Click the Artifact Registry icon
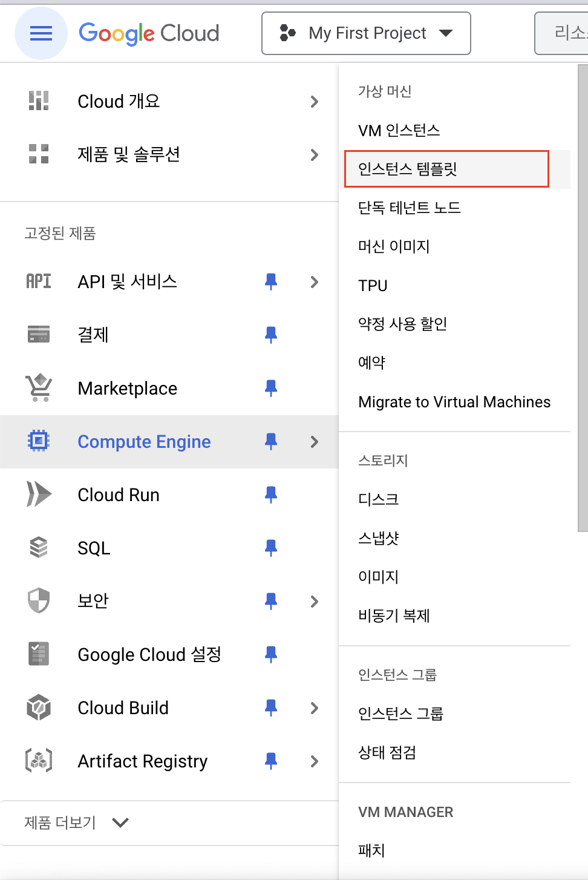The height and width of the screenshot is (880, 588). point(39,761)
